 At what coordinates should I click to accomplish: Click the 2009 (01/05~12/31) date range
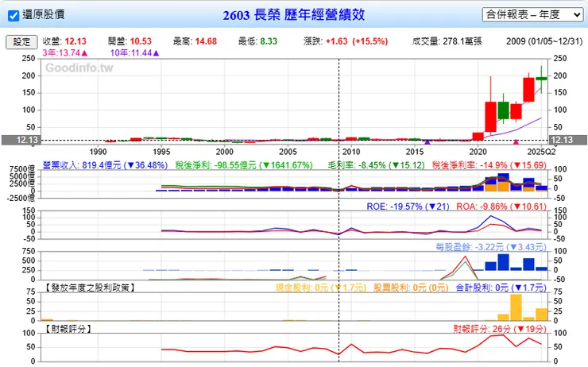(544, 41)
